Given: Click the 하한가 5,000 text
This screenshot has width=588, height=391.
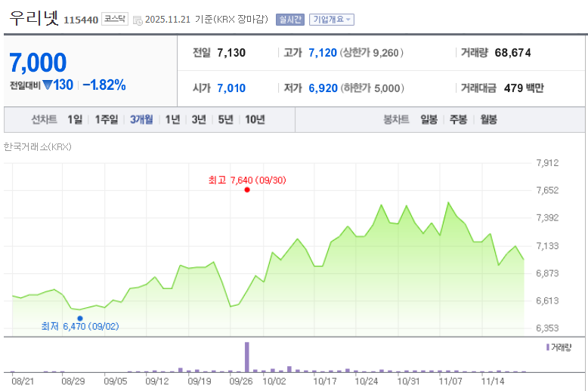Looking at the screenshot, I should pyautogui.click(x=373, y=88).
